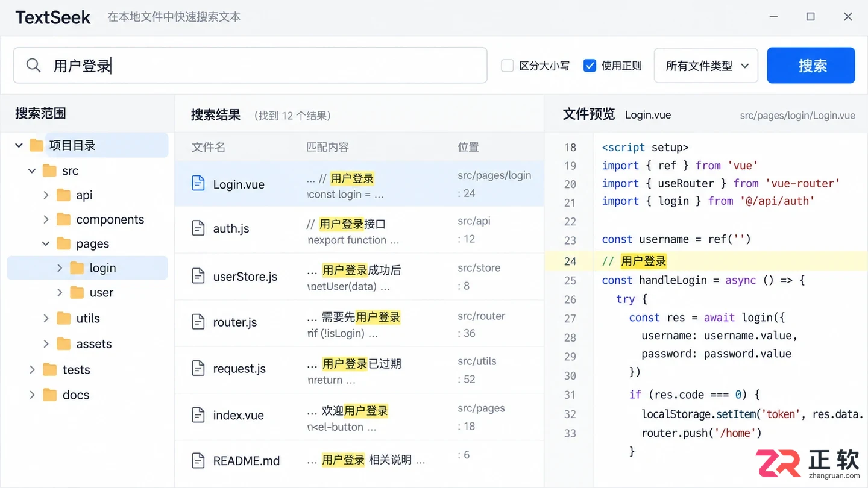Click the components folder icon
The height and width of the screenshot is (488, 868).
[63, 219]
